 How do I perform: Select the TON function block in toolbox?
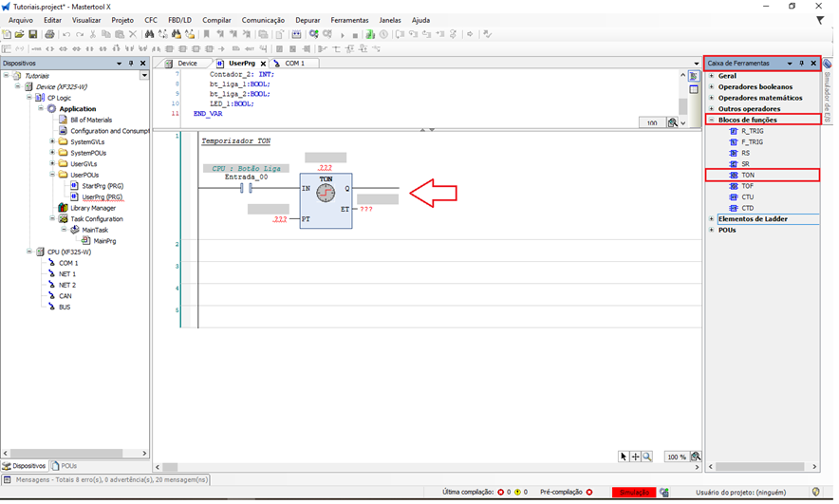point(748,176)
